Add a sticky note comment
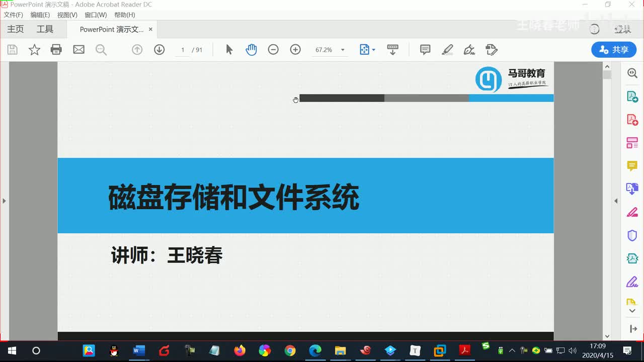This screenshot has width=644, height=362. pyautogui.click(x=425, y=50)
